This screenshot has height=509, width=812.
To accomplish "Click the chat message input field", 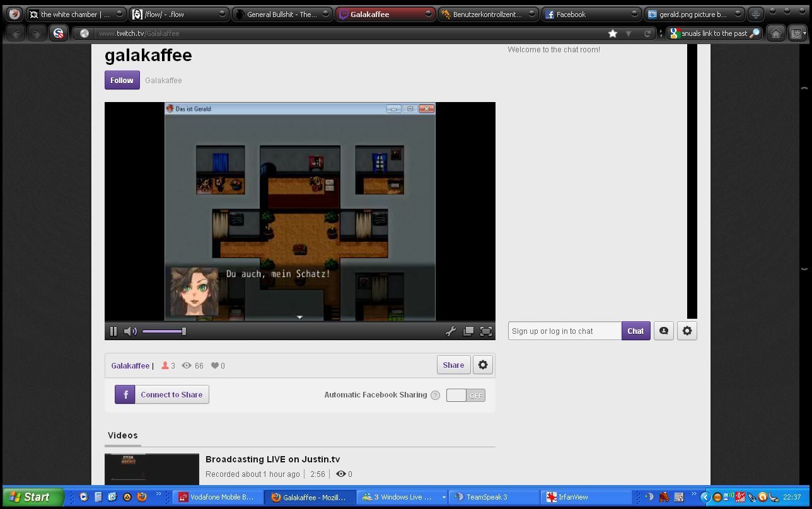I will point(565,331).
